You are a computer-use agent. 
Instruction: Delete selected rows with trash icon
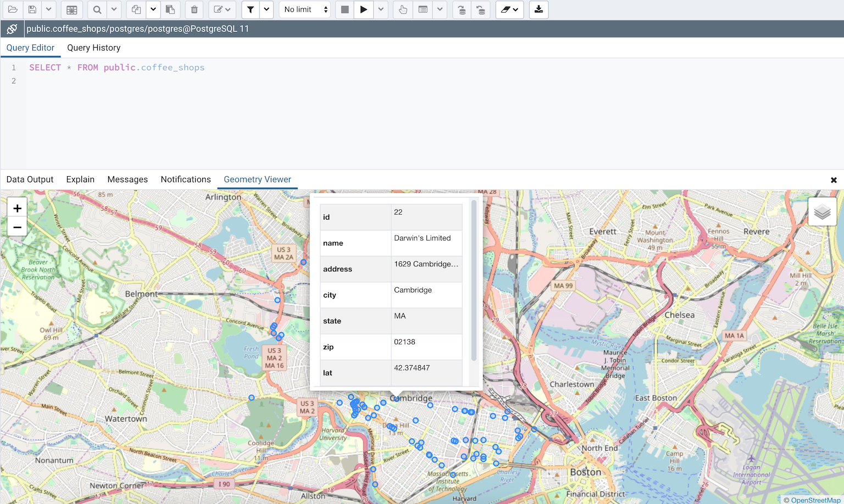click(x=194, y=9)
